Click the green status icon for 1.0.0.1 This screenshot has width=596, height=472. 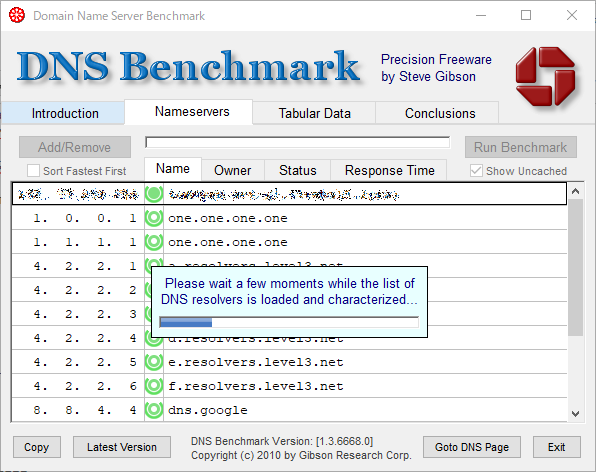(x=154, y=218)
